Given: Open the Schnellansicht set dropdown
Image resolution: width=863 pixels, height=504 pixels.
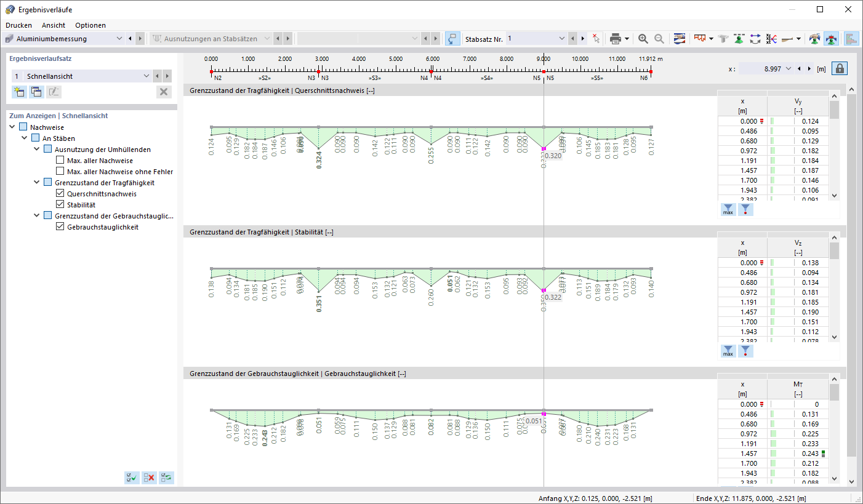Looking at the screenshot, I should [147, 76].
